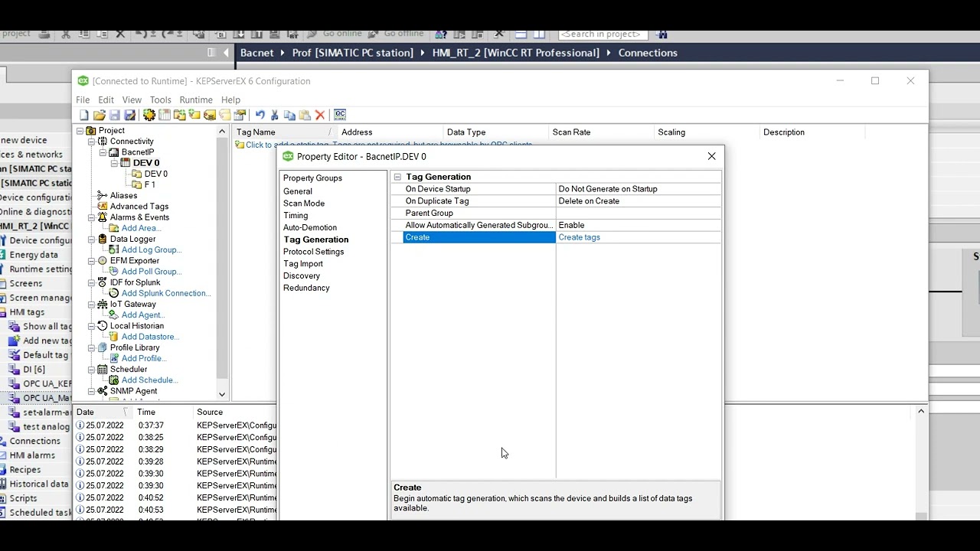Click the Add Log Group link
This screenshot has width=980, height=551.
click(x=151, y=250)
